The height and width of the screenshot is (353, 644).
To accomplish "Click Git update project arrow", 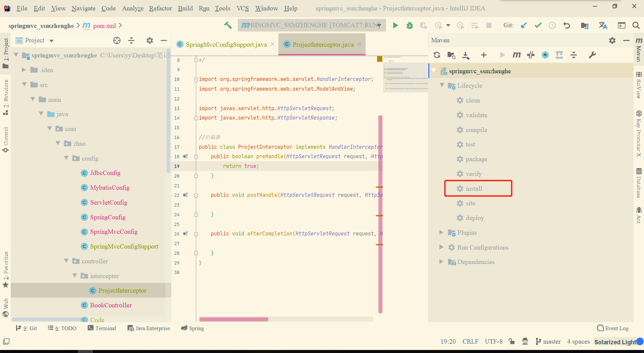I will (x=524, y=26).
